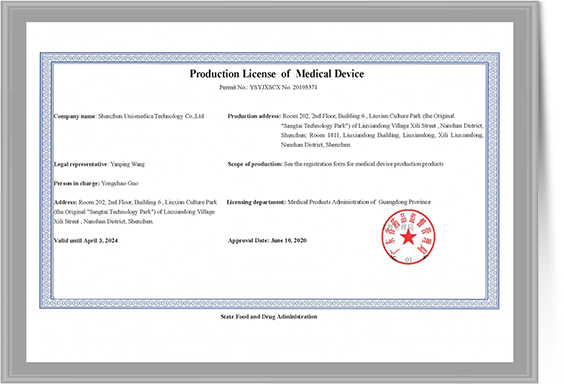Image resolution: width=564 pixels, height=384 pixels.
Task: Click the Scope of production label
Action: tap(255, 164)
